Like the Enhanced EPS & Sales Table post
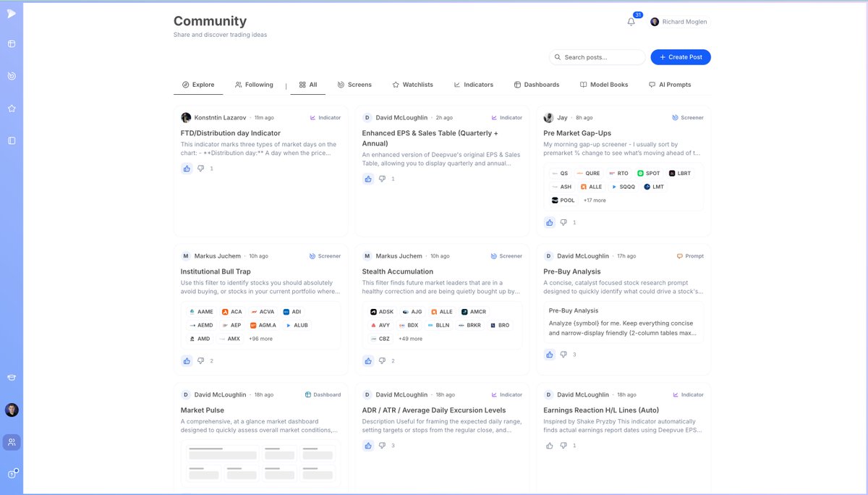 [x=368, y=179]
